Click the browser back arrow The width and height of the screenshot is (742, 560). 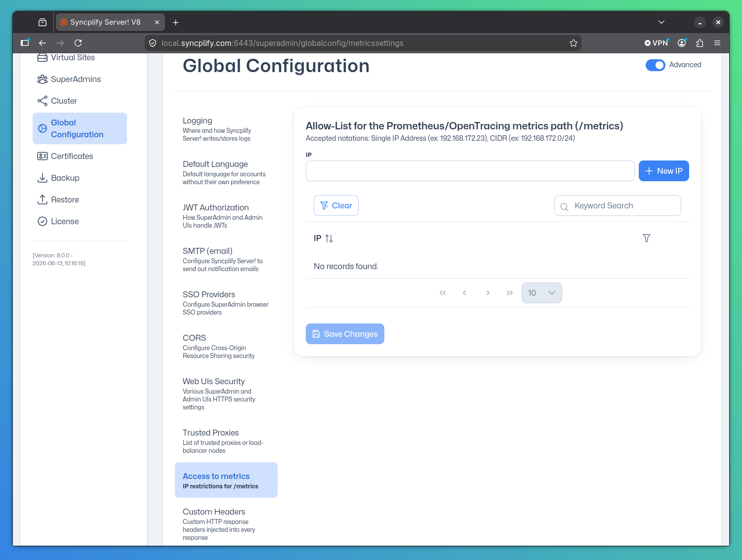point(42,43)
